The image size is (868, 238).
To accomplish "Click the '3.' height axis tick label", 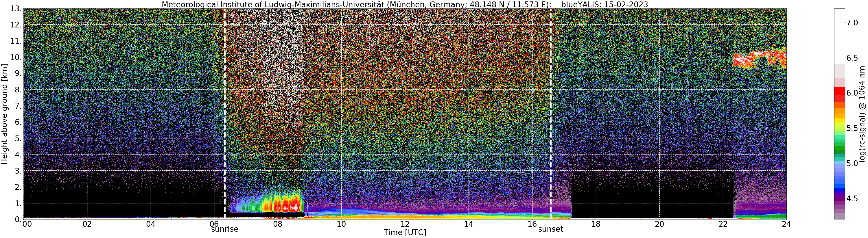I will (18, 171).
